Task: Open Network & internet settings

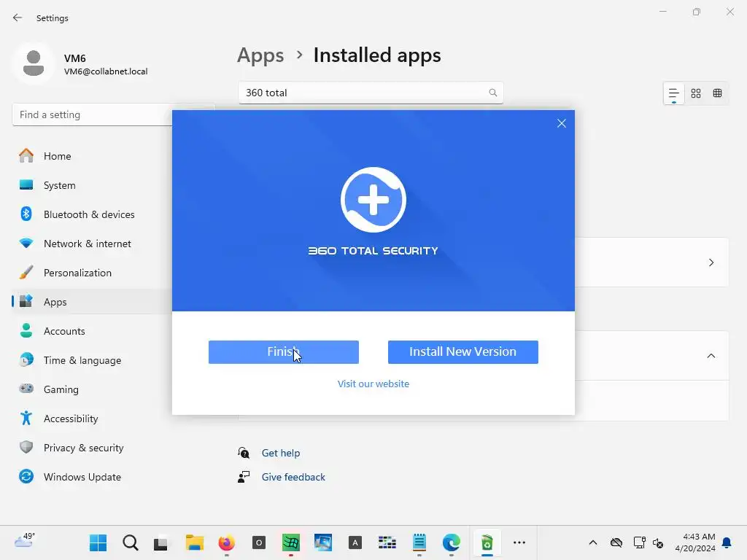Action: click(x=92, y=244)
